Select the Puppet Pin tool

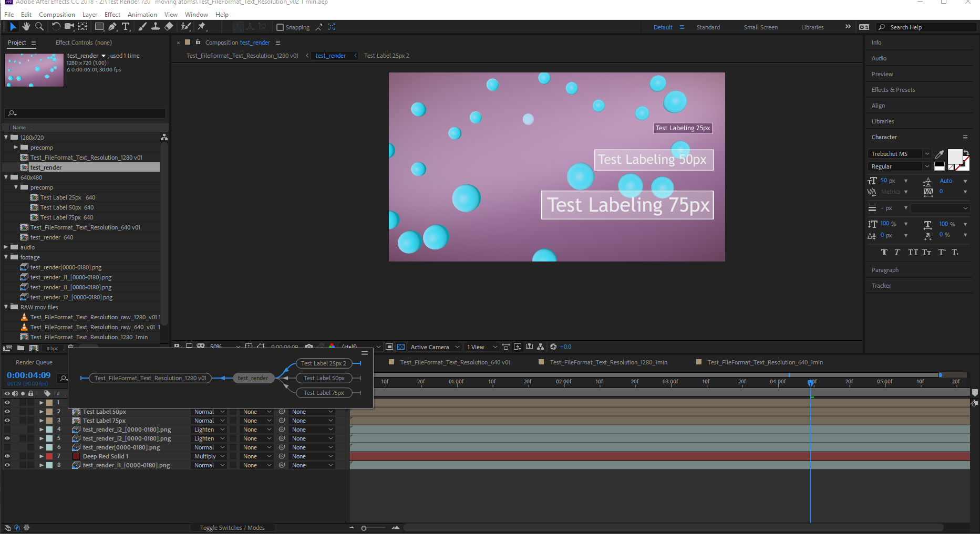[202, 27]
